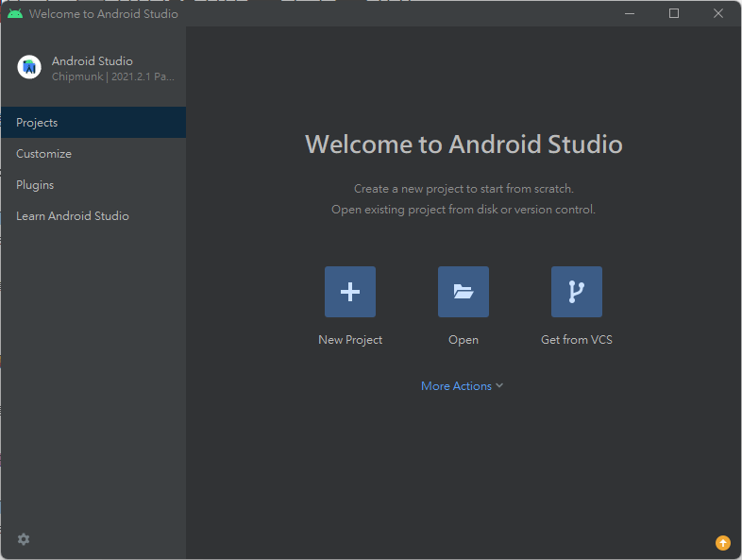
Task: Switch to the Customize tab
Action: (93, 153)
